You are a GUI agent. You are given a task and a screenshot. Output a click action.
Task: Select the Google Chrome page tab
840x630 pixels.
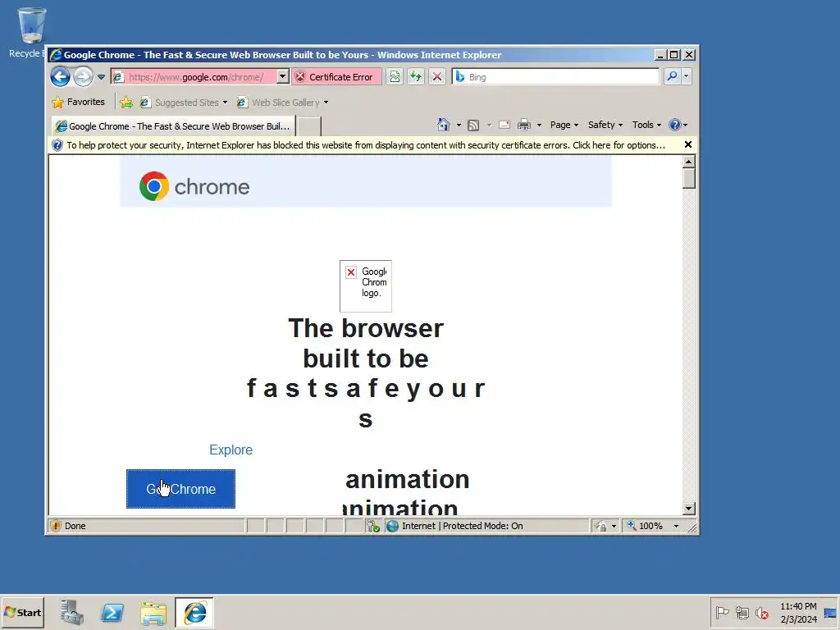tap(174, 126)
